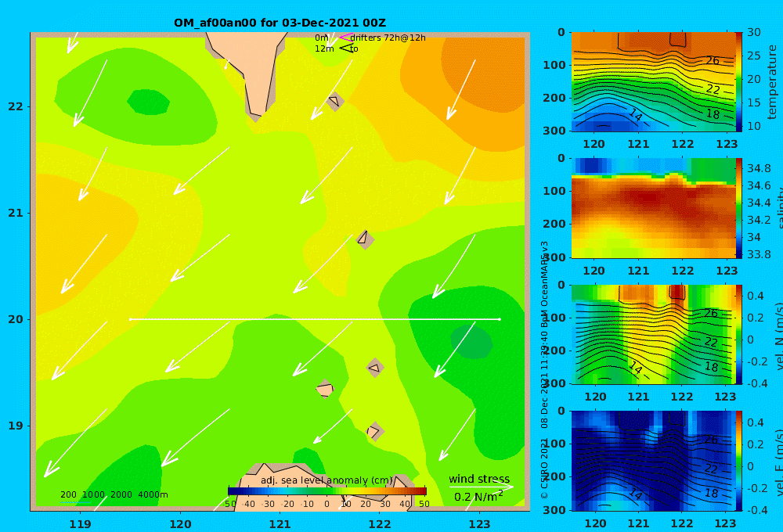Open the vel. E cross-section panel
Screen dimensions: 783x532
(653, 461)
